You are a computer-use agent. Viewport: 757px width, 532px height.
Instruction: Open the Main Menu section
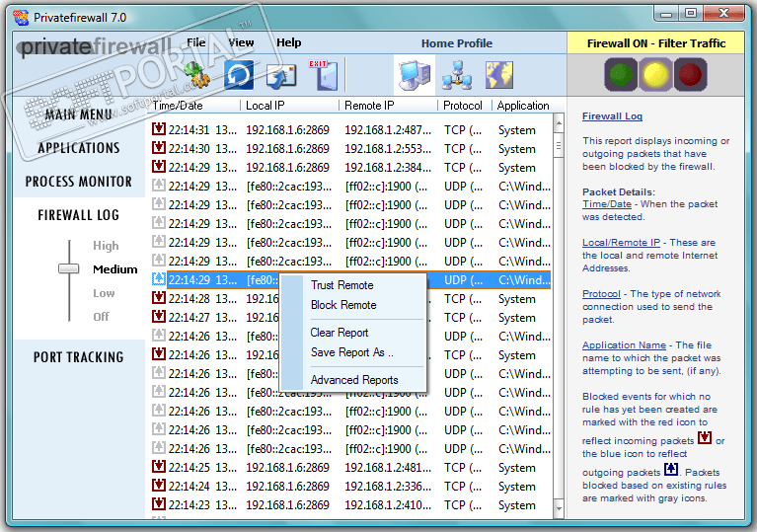click(x=79, y=114)
